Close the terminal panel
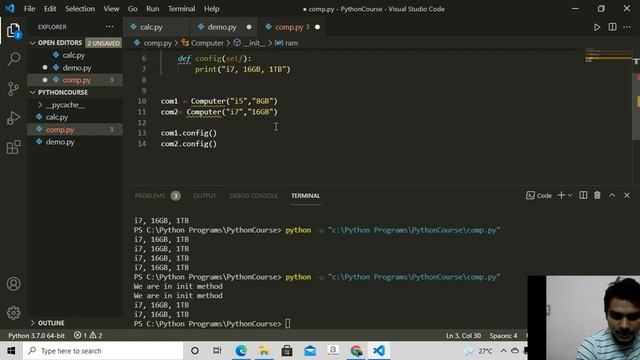Image resolution: width=640 pixels, height=360 pixels. (x=627, y=196)
